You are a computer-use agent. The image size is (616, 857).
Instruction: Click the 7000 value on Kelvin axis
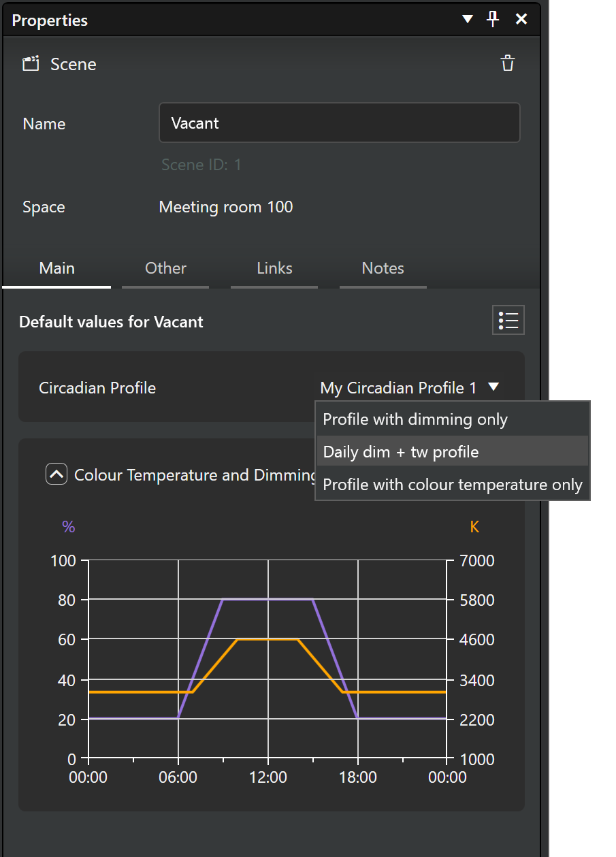tap(478, 561)
